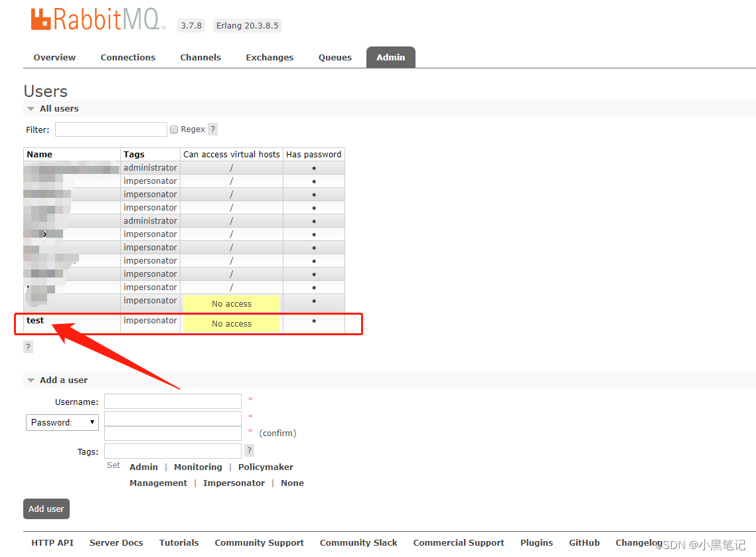Click the No access cell in test row
Viewport: 756px width, 557px height.
click(232, 323)
